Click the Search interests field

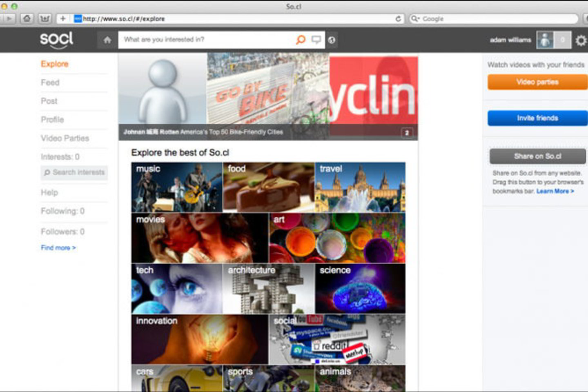pos(74,172)
